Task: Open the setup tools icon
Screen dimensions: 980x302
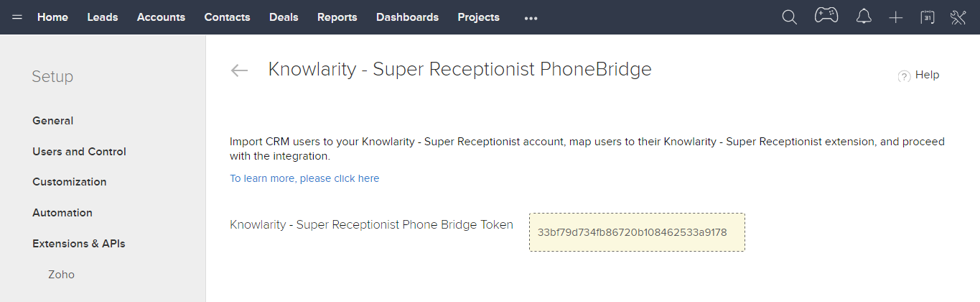Action: click(958, 17)
